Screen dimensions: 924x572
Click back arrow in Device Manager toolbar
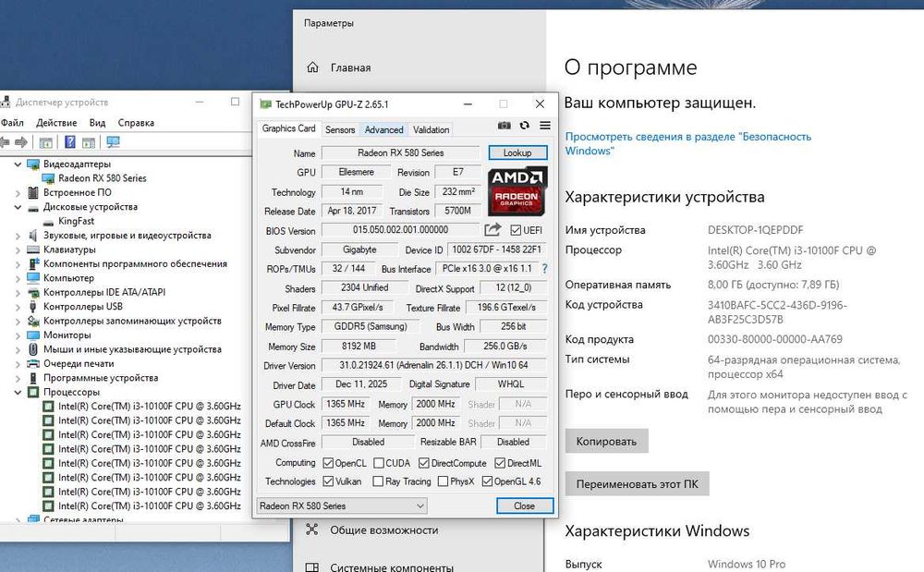click(x=5, y=142)
